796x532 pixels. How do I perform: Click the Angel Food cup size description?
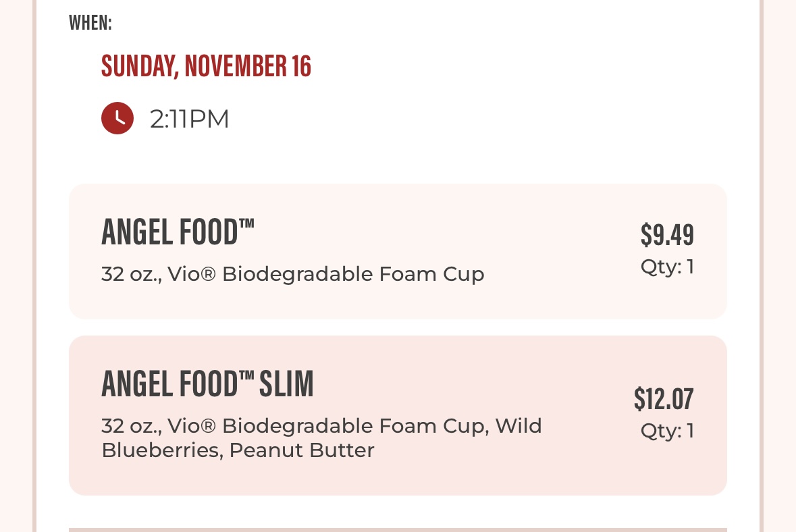[292, 275]
